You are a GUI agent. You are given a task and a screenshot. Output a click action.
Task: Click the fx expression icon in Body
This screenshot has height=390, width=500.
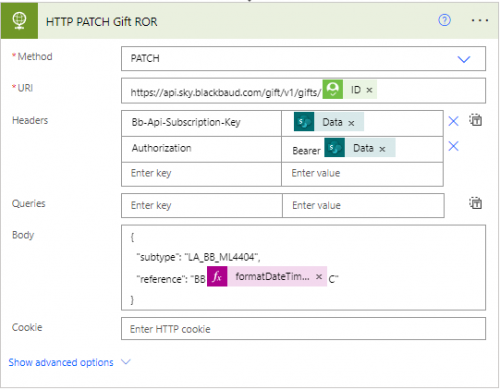click(x=217, y=276)
